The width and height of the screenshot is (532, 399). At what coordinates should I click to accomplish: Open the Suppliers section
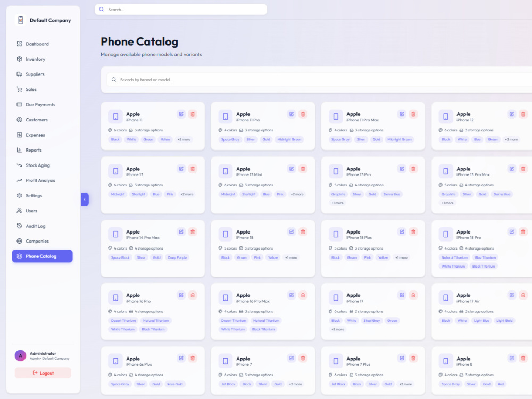pos(43,74)
